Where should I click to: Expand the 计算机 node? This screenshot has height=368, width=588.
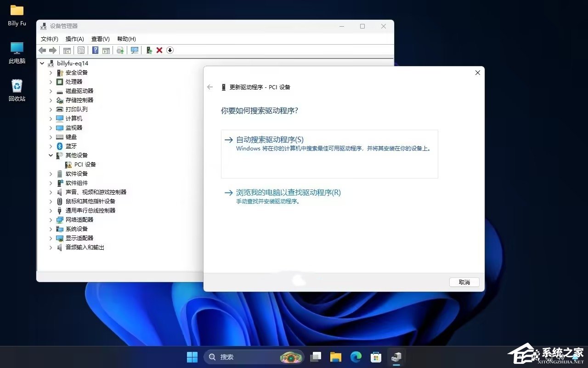click(x=51, y=118)
